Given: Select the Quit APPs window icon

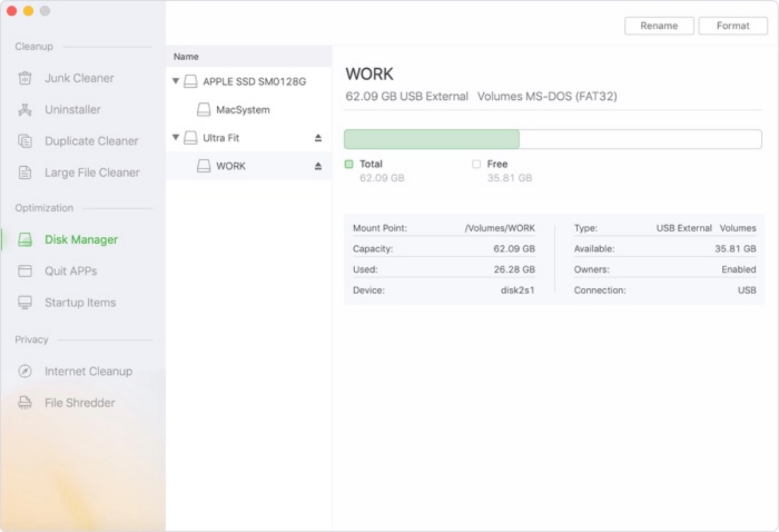Looking at the screenshot, I should [x=25, y=271].
